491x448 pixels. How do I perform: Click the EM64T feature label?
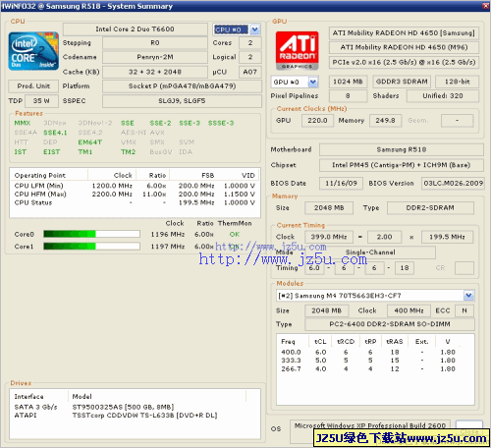tap(90, 142)
